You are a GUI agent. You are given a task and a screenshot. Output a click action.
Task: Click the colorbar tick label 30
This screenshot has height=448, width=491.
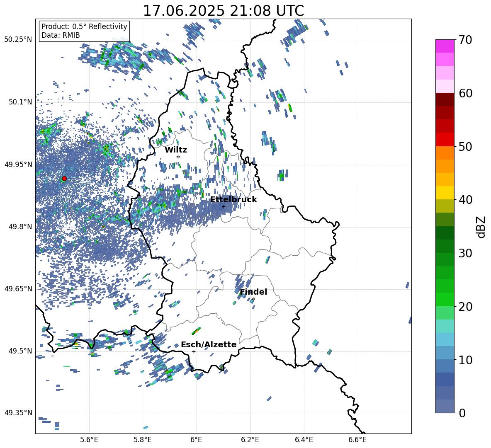point(466,253)
